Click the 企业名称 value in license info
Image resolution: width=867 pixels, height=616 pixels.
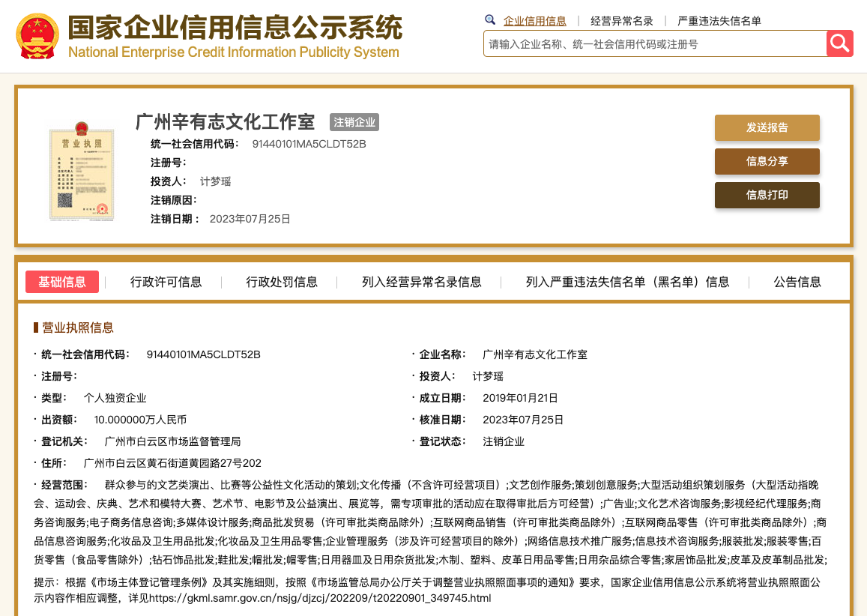pos(535,354)
